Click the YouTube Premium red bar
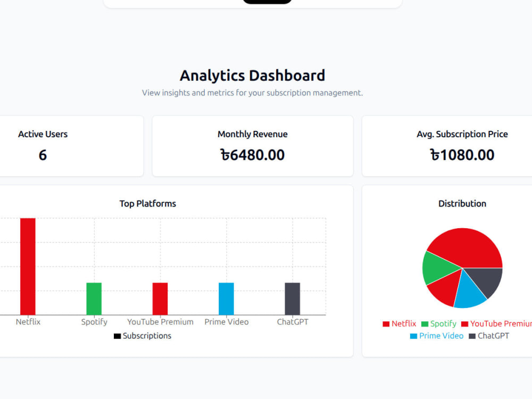The width and height of the screenshot is (532, 399). [x=160, y=299]
